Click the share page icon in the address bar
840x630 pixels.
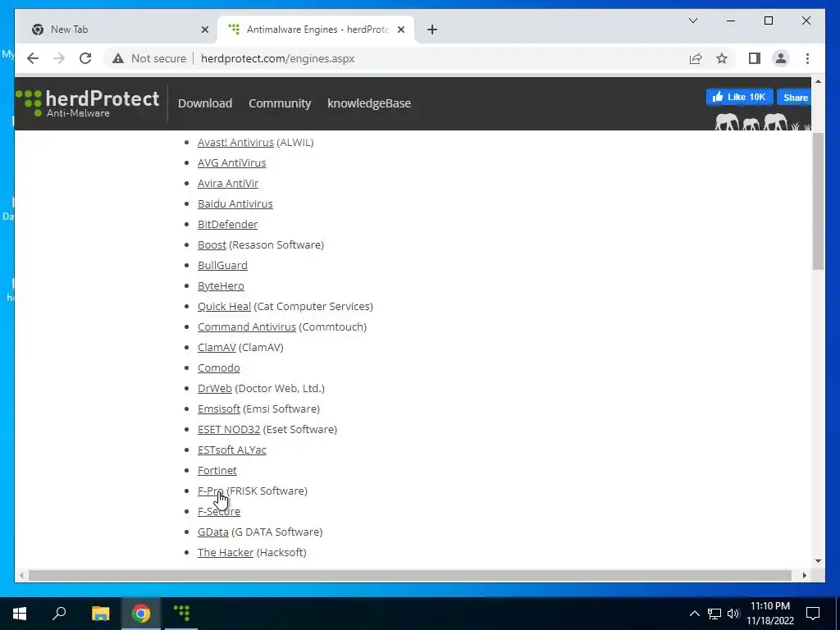[696, 58]
